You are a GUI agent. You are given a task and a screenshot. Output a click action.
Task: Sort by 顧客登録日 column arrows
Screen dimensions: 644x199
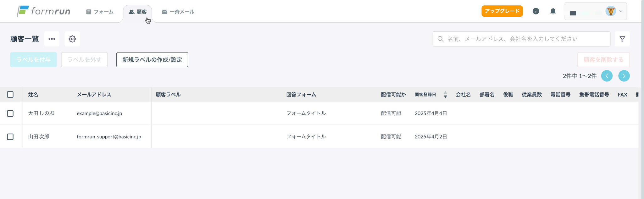445,95
